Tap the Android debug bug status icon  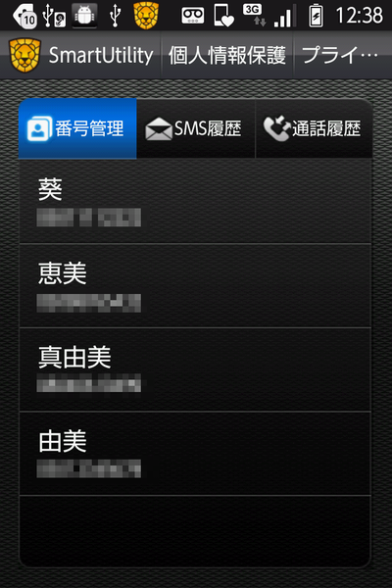point(84,16)
